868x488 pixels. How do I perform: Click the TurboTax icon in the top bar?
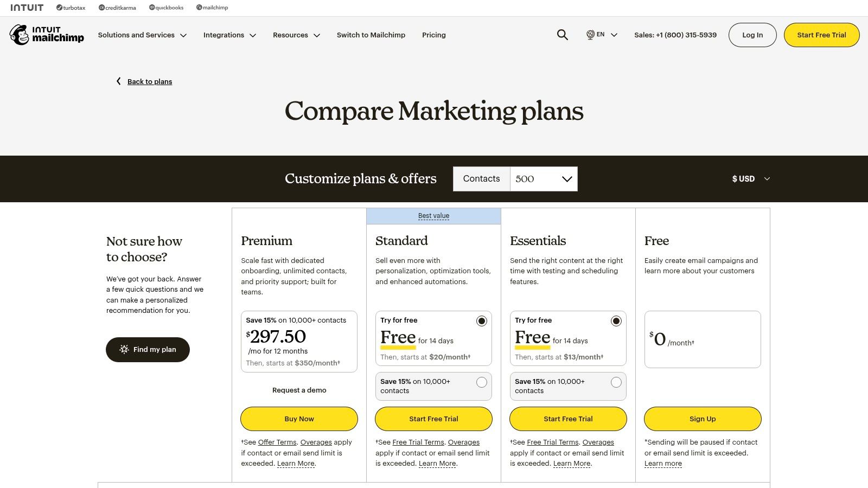[x=58, y=8]
